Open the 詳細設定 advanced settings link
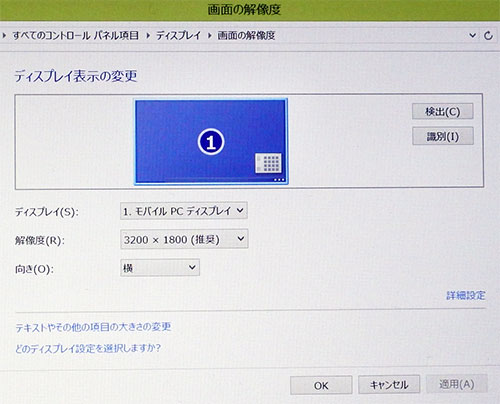This screenshot has width=500, height=404. (466, 295)
